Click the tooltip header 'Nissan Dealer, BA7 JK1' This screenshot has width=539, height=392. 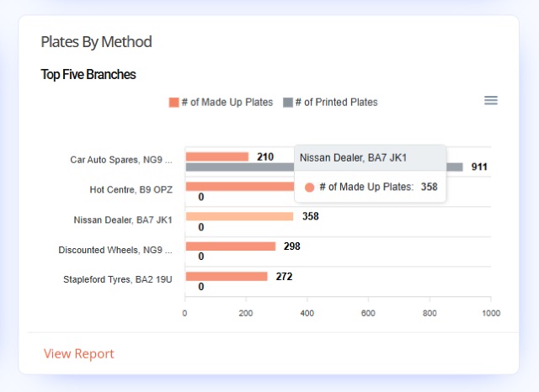pyautogui.click(x=354, y=158)
